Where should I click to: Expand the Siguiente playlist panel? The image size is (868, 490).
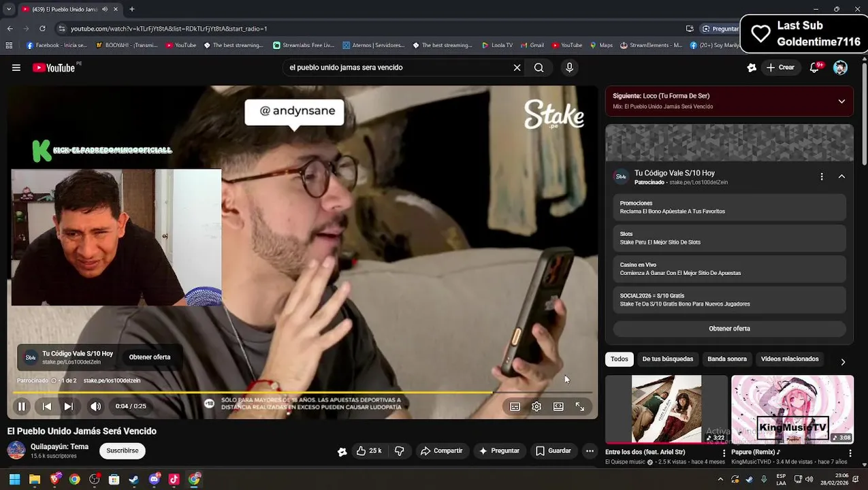pos(841,101)
